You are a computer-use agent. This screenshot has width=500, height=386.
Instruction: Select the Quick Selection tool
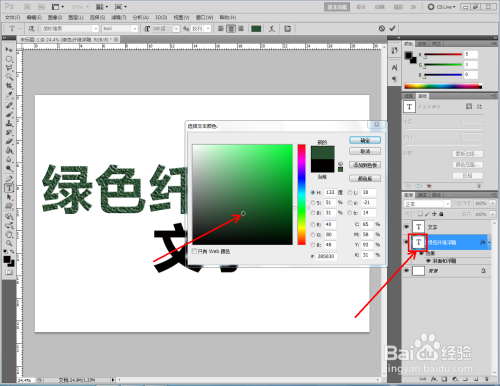coord(9,77)
